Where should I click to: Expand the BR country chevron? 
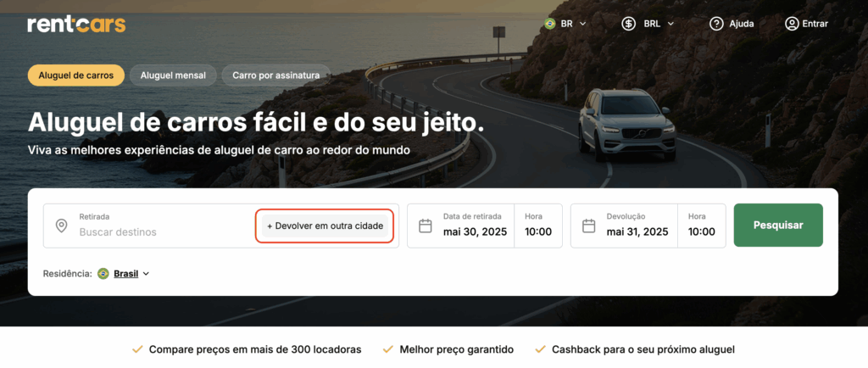point(582,24)
